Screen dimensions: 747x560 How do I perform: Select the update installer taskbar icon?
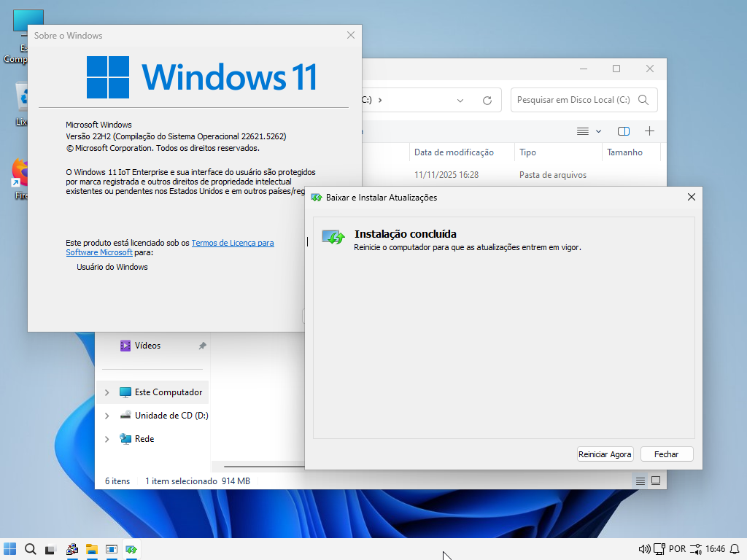tap(131, 549)
